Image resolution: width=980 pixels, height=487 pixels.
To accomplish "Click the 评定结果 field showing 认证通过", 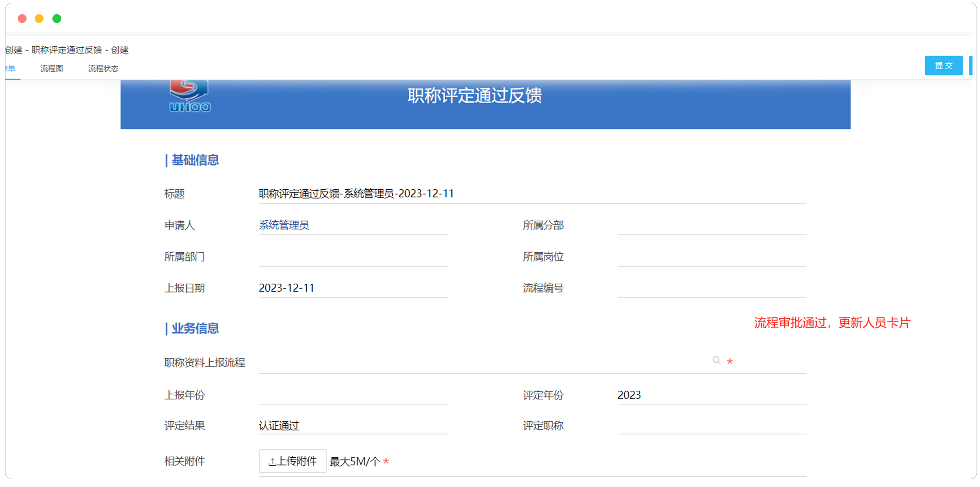I will 353,426.
